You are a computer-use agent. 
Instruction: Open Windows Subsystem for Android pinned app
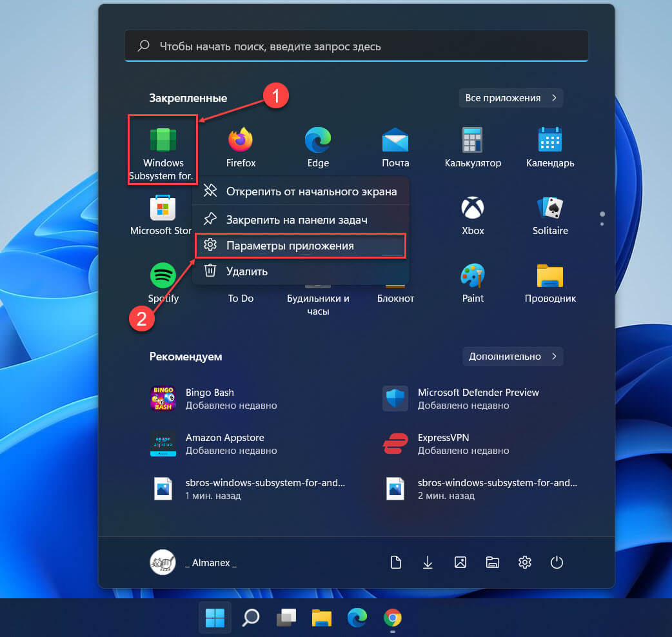point(163,150)
